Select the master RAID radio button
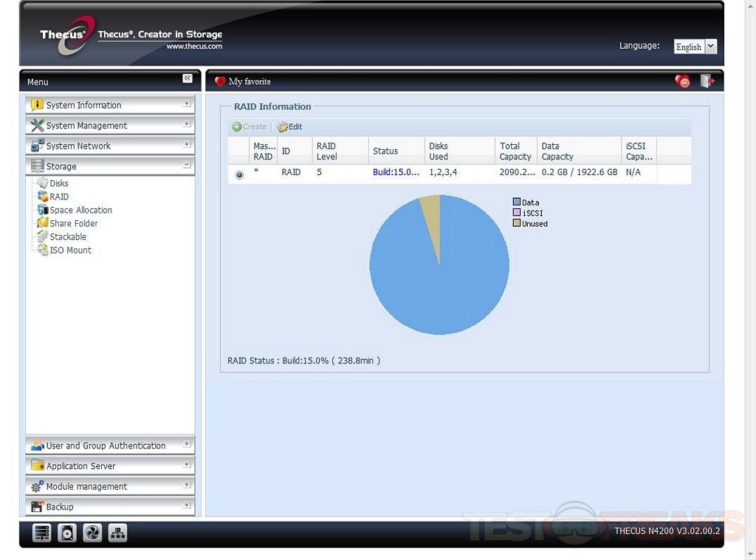 tap(239, 175)
